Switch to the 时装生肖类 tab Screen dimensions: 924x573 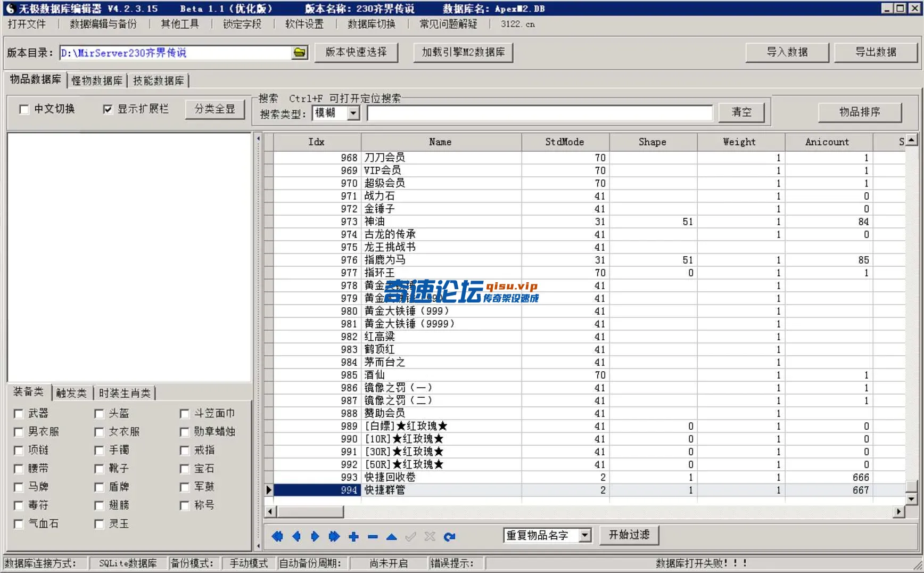pos(125,393)
